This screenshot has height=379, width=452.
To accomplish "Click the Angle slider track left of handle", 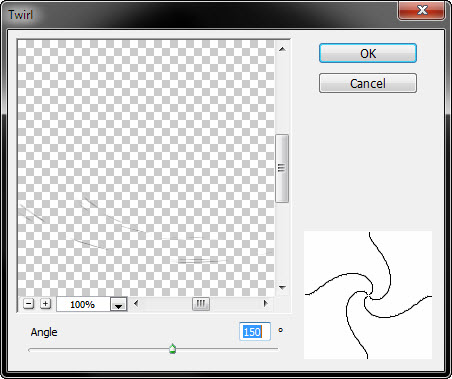I will tap(99, 350).
